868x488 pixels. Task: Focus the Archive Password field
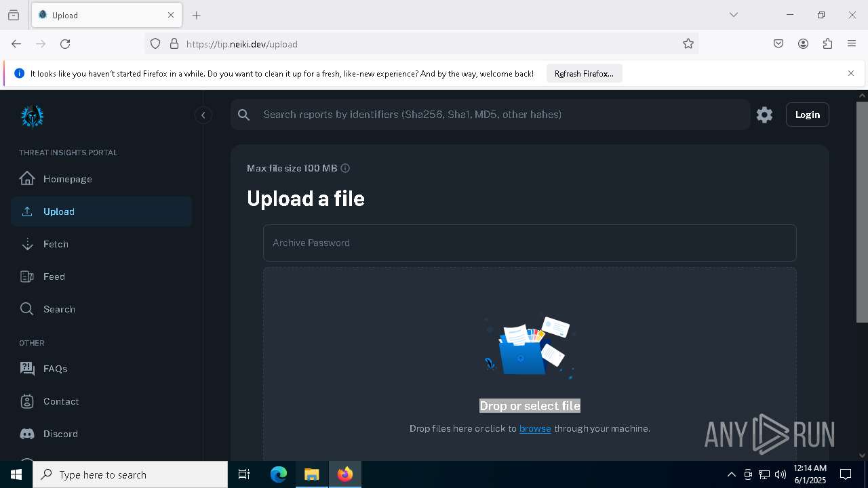point(530,243)
